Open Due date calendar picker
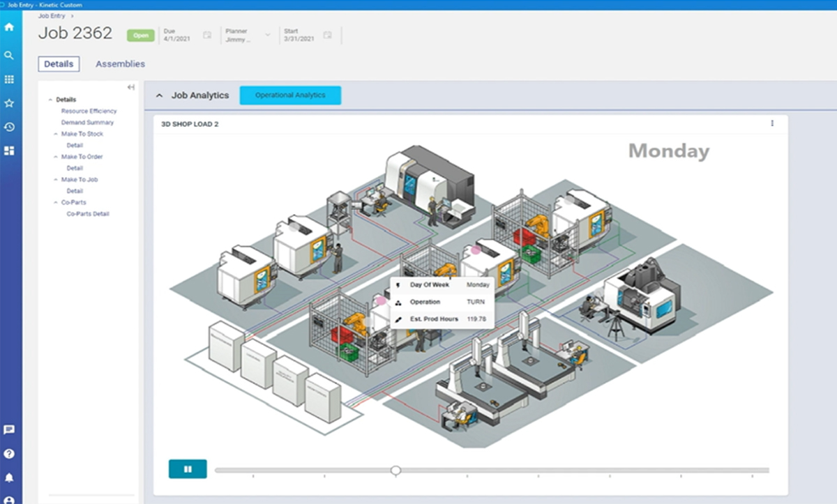Image resolution: width=837 pixels, height=504 pixels. tap(207, 35)
